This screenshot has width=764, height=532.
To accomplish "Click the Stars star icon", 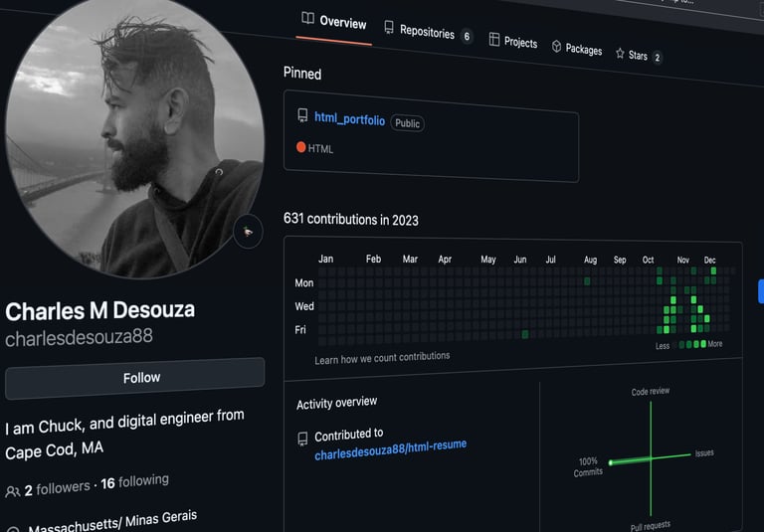I will (620, 53).
